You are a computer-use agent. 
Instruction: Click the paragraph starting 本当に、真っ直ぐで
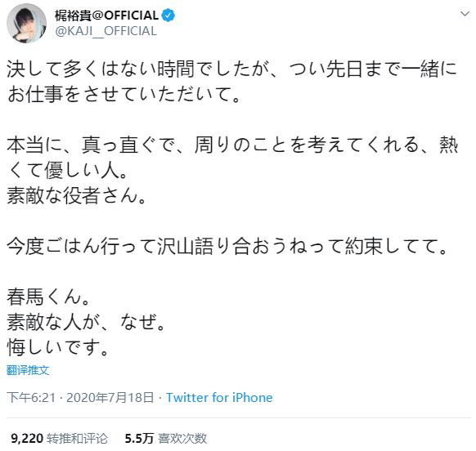[232, 158]
